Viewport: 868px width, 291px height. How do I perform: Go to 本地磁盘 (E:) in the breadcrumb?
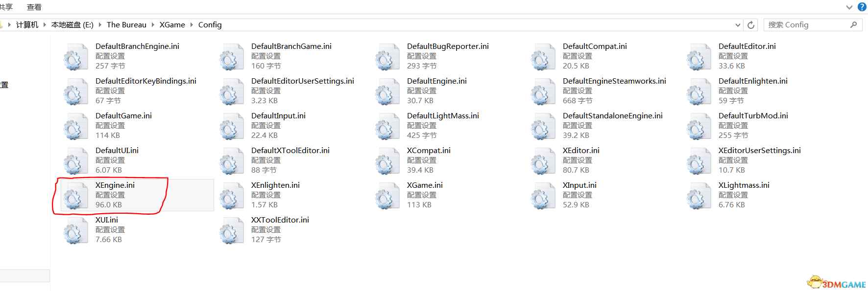[72, 24]
